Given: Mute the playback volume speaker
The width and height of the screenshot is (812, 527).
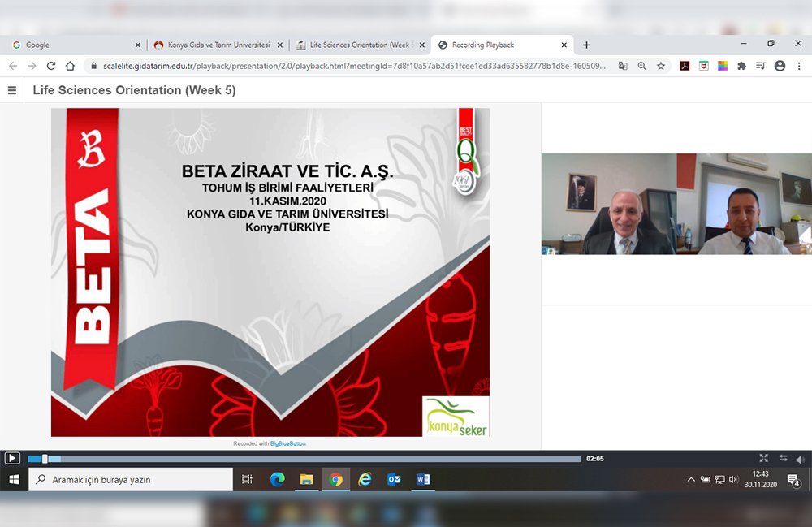Looking at the screenshot, I should [x=801, y=459].
